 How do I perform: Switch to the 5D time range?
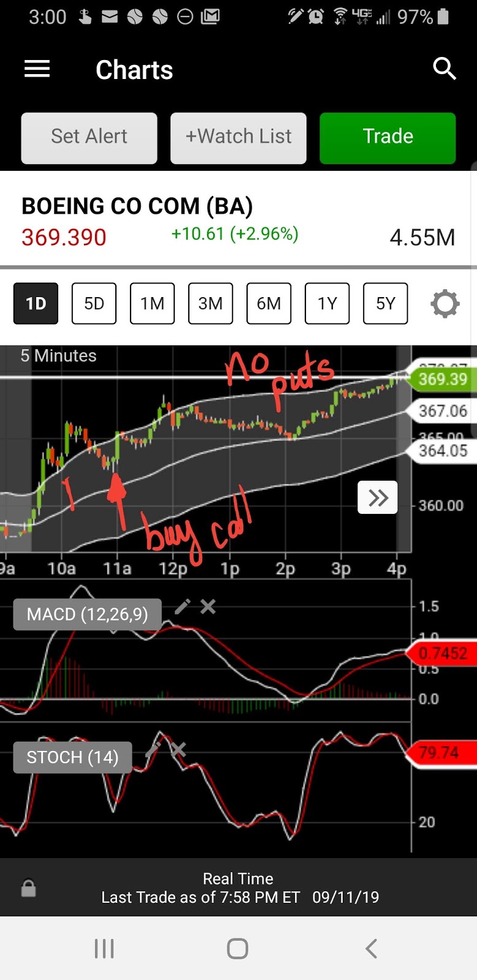click(x=94, y=303)
